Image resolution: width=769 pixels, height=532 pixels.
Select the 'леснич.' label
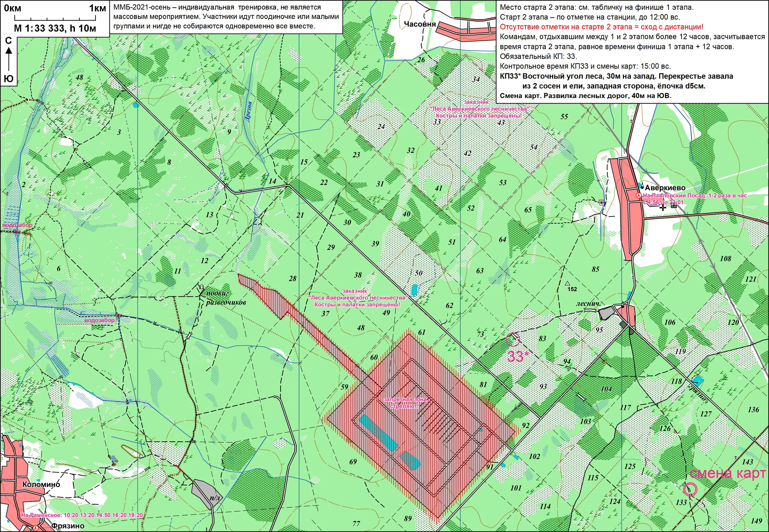(589, 304)
